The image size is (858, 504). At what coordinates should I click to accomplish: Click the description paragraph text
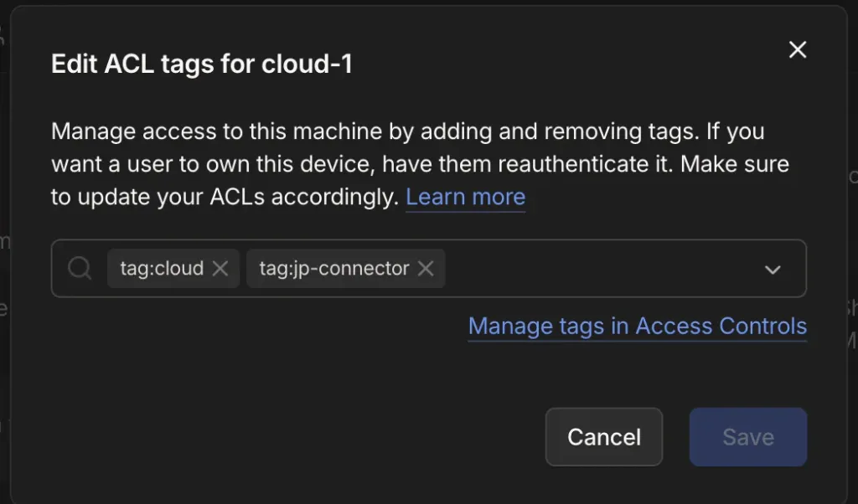pos(421,164)
